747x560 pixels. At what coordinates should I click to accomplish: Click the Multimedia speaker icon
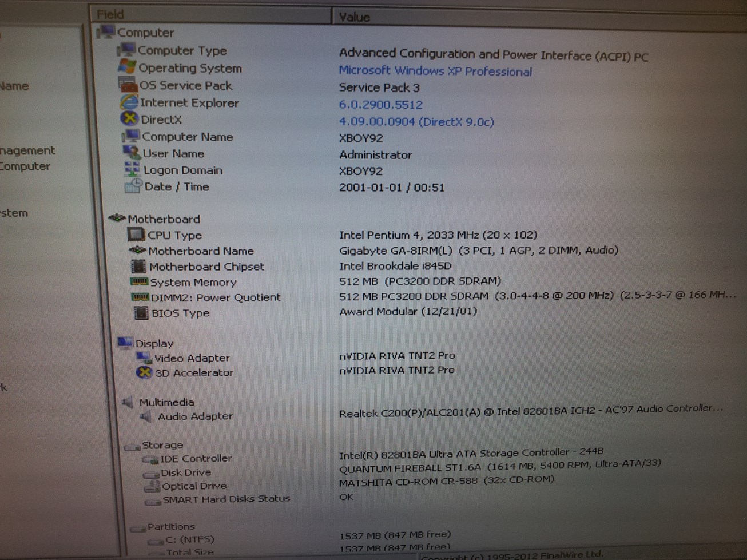point(128,402)
